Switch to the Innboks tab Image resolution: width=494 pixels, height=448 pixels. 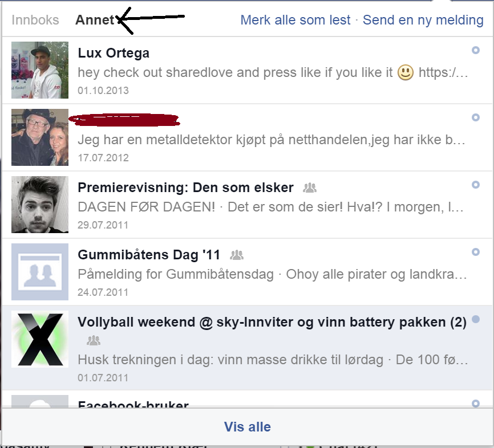pyautogui.click(x=35, y=20)
